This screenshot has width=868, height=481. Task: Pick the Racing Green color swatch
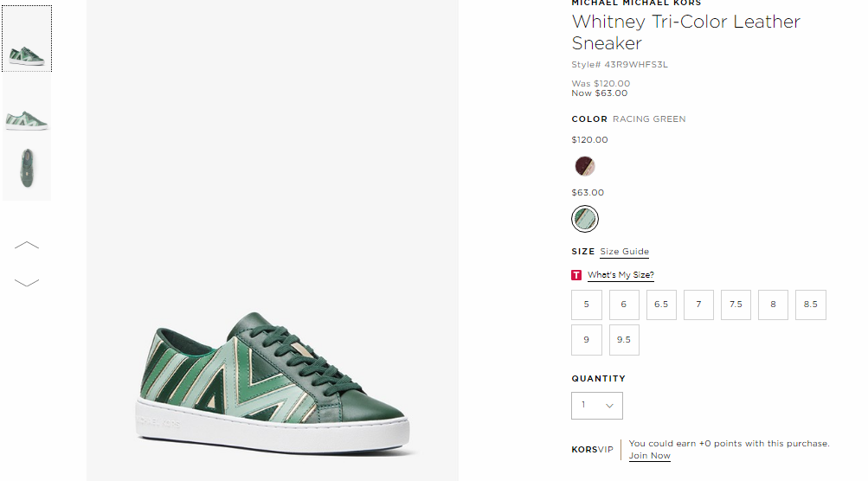(x=584, y=219)
